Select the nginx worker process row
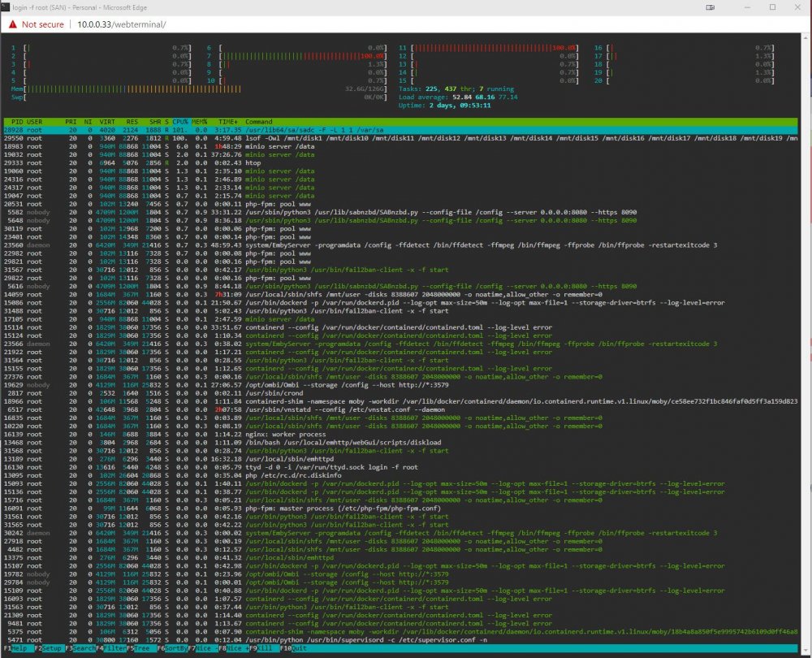The image size is (812, 658). [x=400, y=434]
